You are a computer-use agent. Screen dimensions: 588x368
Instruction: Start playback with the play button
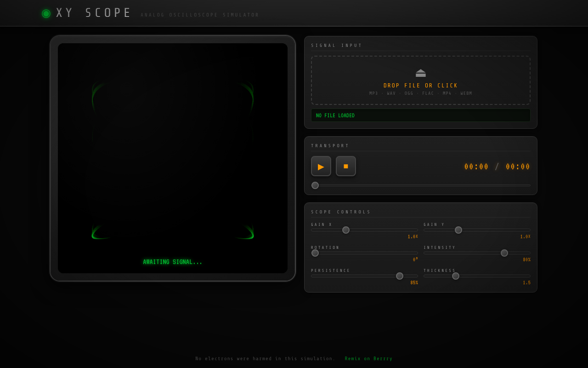[321, 166]
